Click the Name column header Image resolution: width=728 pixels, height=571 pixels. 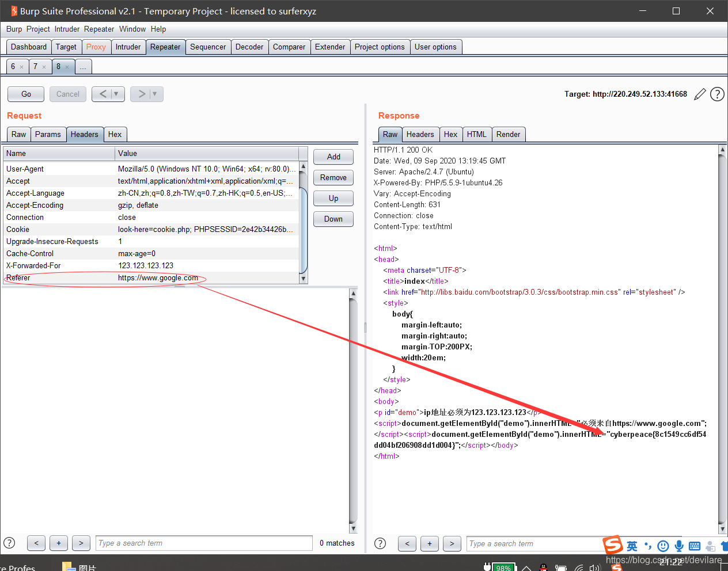(x=59, y=153)
